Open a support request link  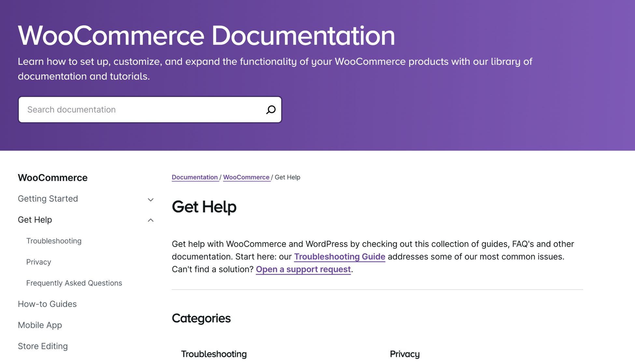click(303, 270)
